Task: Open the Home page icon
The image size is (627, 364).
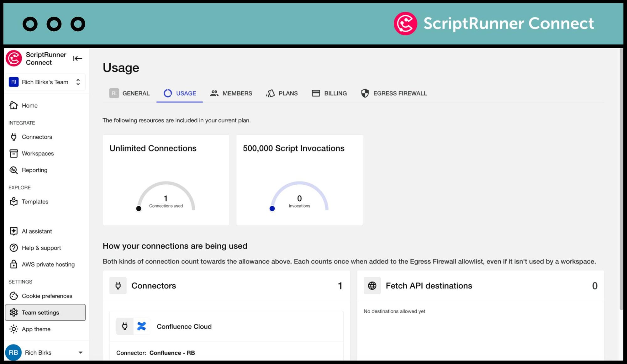Action: pyautogui.click(x=13, y=105)
